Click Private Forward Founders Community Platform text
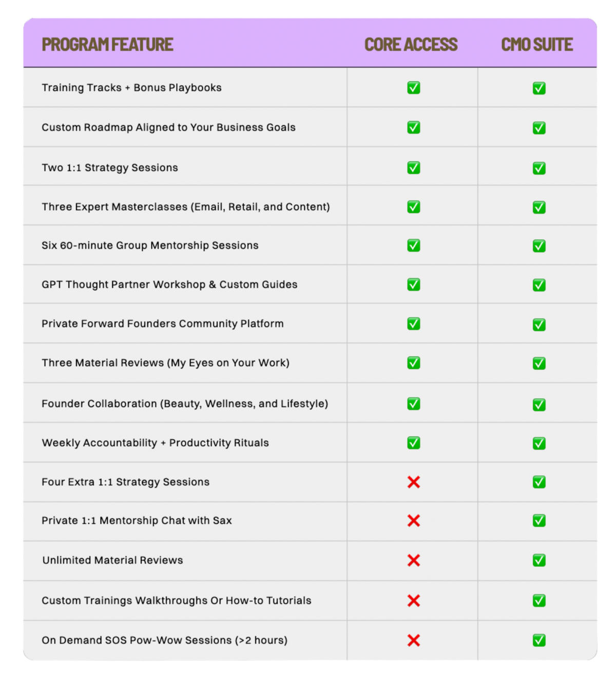 (162, 324)
